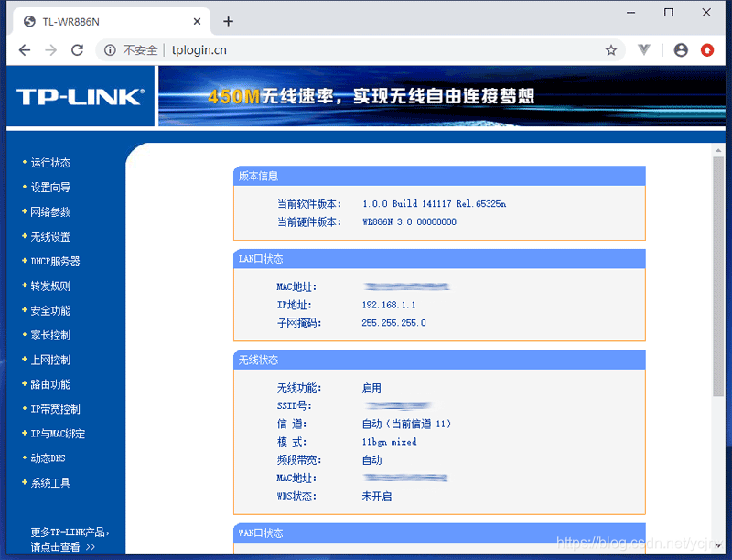Open a new browser tab
This screenshot has width=732, height=560.
pos(228,21)
